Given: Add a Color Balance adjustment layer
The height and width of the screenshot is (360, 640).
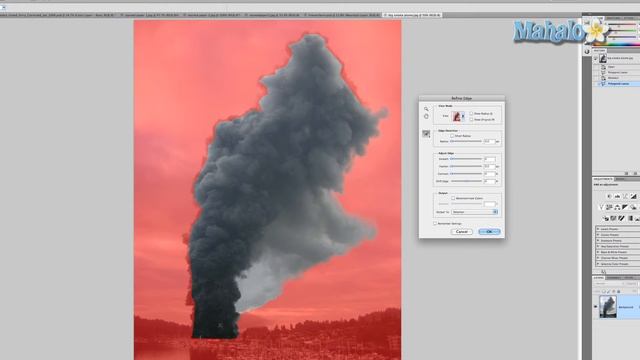Looking at the screenshot, I should [x=617, y=207].
